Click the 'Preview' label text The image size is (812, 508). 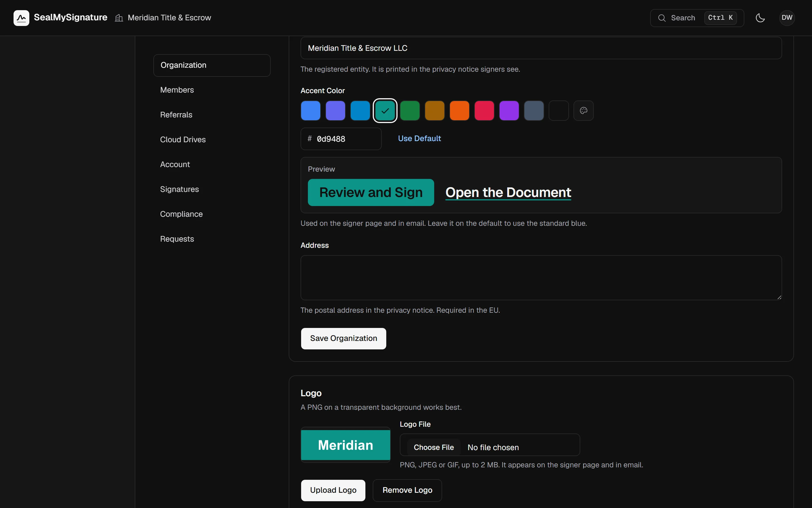tap(321, 169)
